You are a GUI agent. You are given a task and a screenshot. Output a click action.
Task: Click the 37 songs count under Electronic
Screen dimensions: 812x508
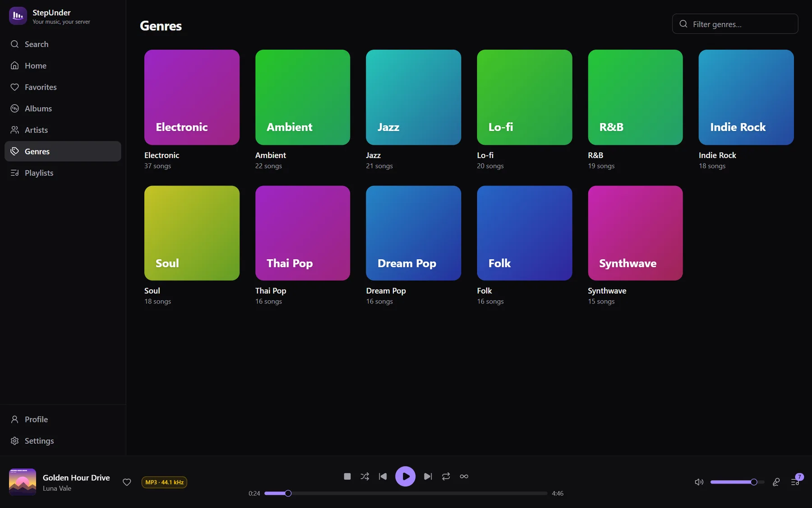[x=157, y=166]
